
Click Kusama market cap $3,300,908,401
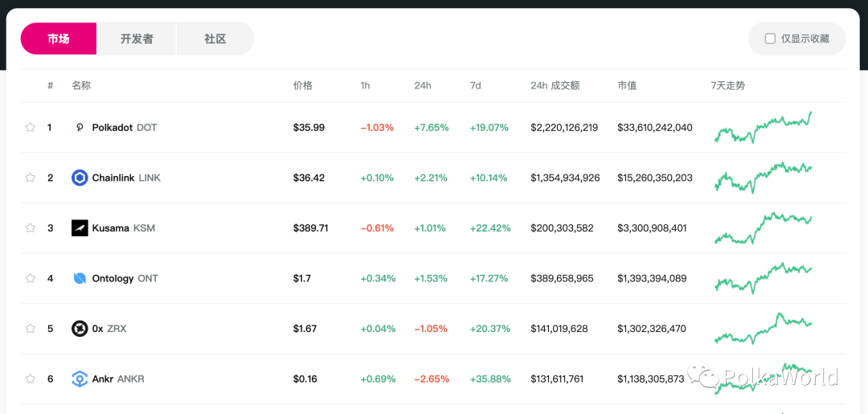coord(652,228)
